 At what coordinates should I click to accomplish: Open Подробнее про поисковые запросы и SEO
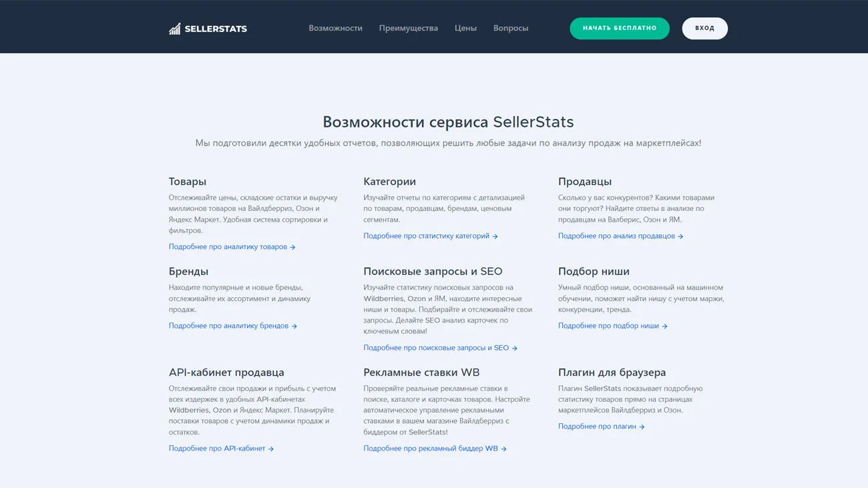(x=436, y=348)
